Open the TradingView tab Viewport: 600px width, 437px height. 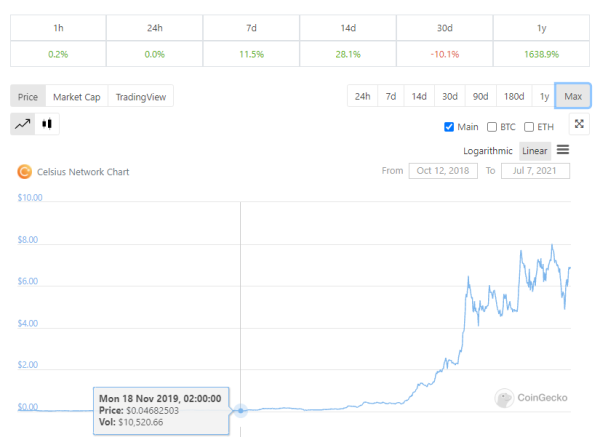(141, 97)
